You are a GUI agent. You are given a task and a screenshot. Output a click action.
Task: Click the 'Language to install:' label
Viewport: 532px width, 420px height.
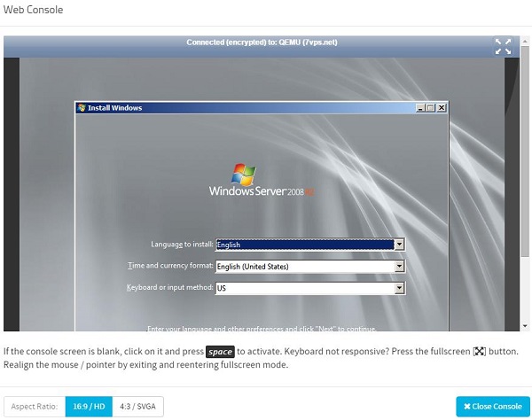click(x=182, y=245)
